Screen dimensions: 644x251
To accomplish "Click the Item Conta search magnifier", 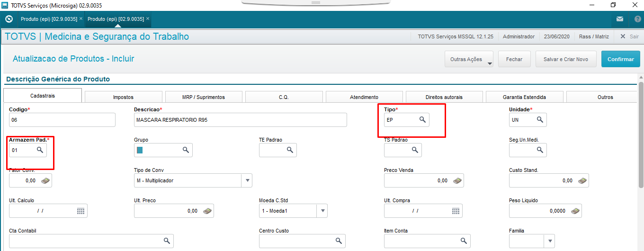I will coord(464,241).
